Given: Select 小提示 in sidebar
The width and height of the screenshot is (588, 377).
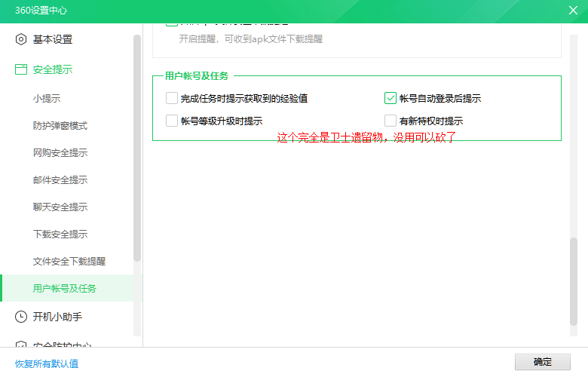Looking at the screenshot, I should (x=47, y=99).
